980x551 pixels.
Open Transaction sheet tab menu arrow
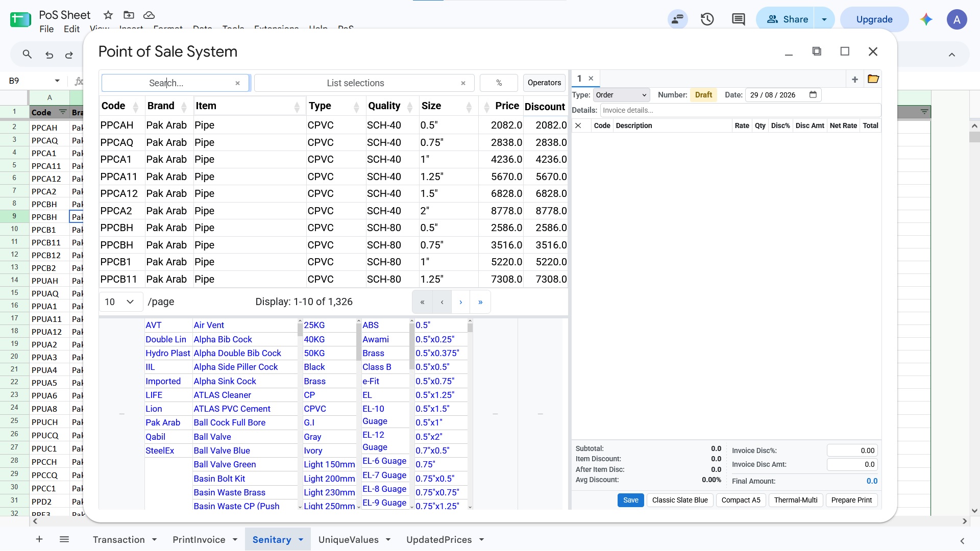point(154,540)
